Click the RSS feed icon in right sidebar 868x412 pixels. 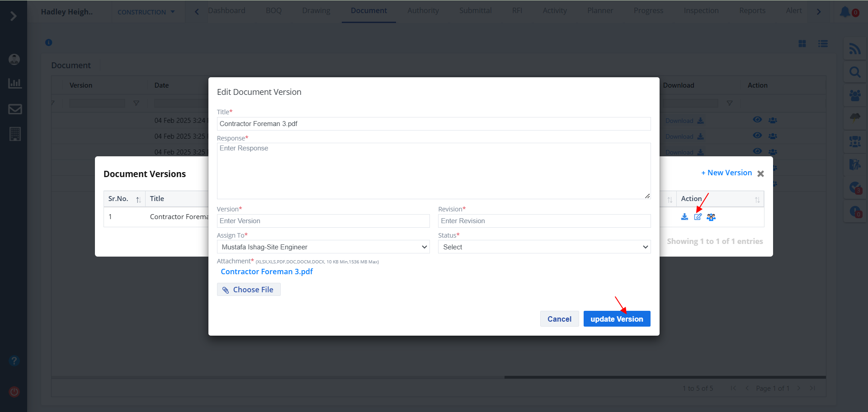tap(854, 49)
